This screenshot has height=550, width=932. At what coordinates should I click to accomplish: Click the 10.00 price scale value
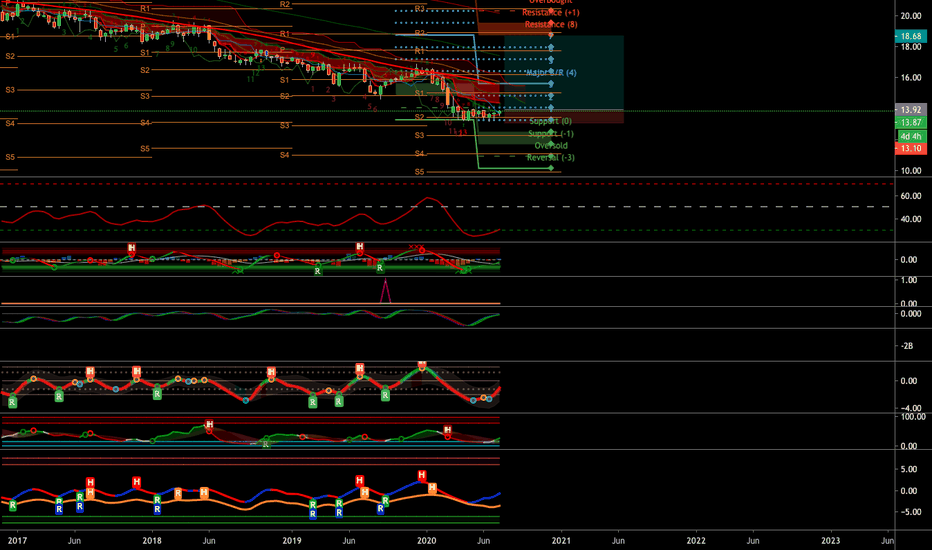(911, 171)
